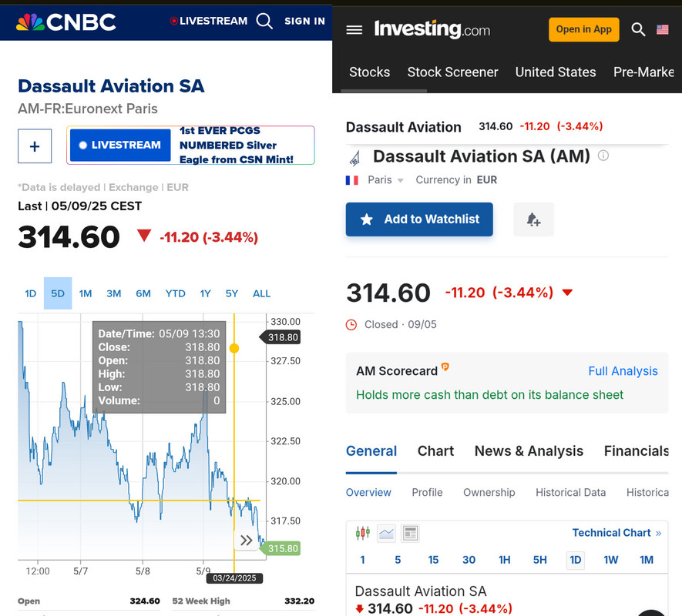Select the 5 minute interval
Image resolution: width=682 pixels, height=616 pixels.
click(x=398, y=560)
